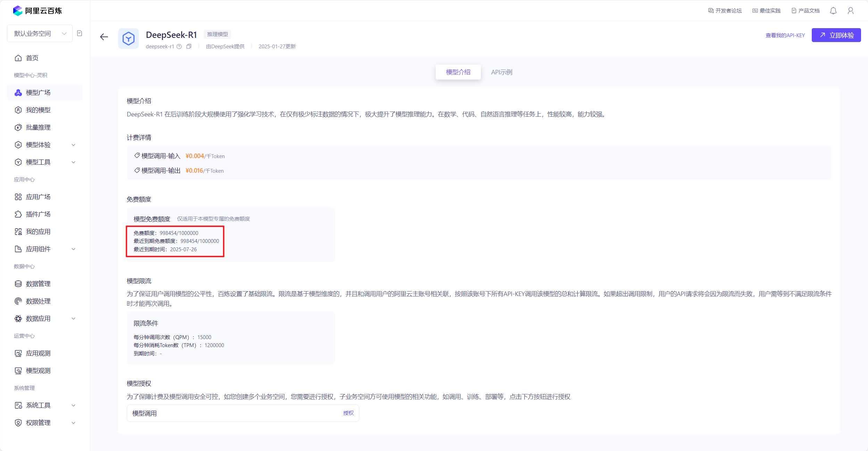
Task: Click the 免费额度 998454/1000000 line
Action: tap(166, 233)
